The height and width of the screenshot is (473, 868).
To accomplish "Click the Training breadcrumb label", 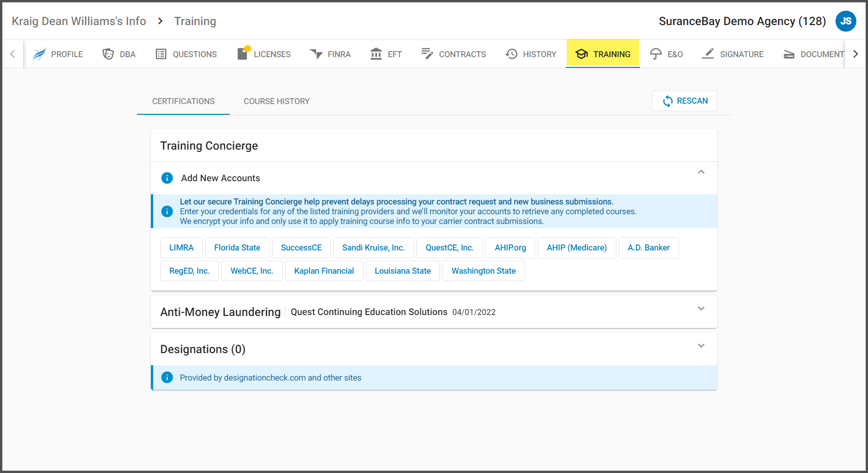I will 195,21.
